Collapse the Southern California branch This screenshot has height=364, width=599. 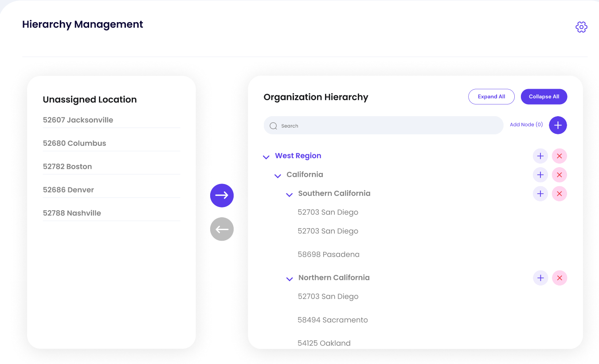coord(289,195)
